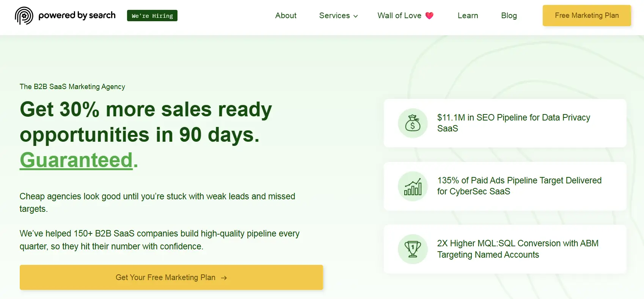Click the Get Your Free Marketing Plan button
Viewport: 644px width, 299px height.
tap(171, 277)
